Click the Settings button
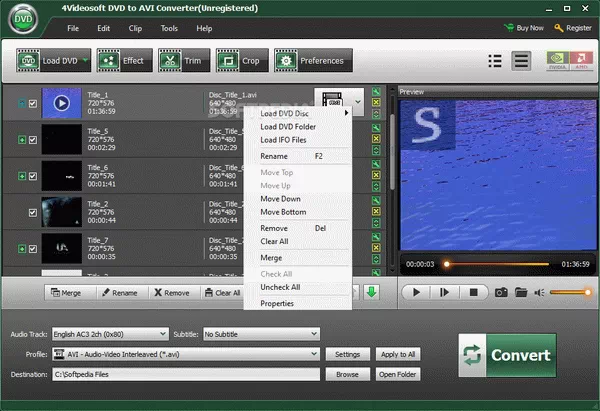The height and width of the screenshot is (411, 600). pyautogui.click(x=347, y=354)
